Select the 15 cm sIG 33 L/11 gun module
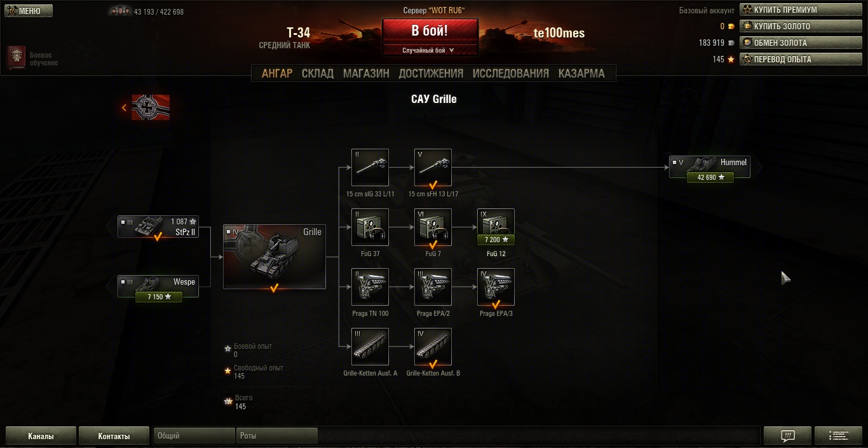 370,167
